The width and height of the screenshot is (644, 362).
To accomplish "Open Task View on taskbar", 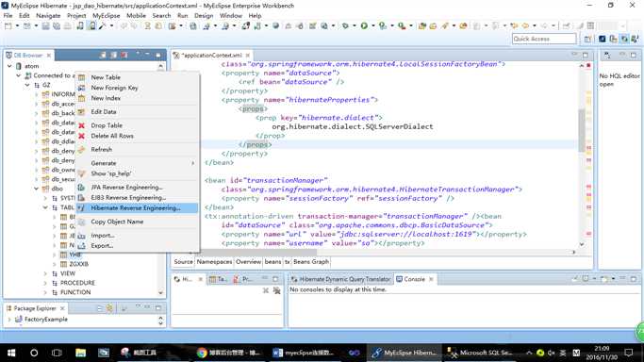I will 57,353.
